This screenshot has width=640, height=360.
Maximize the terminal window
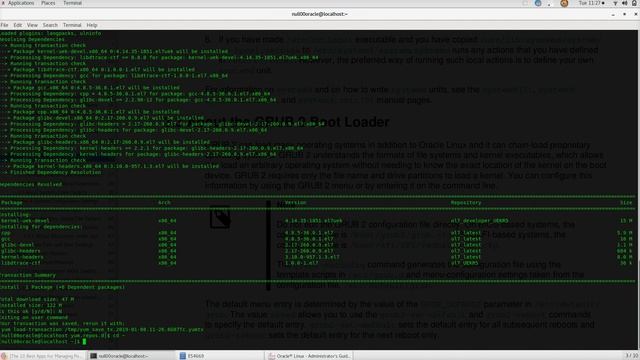click(624, 14)
